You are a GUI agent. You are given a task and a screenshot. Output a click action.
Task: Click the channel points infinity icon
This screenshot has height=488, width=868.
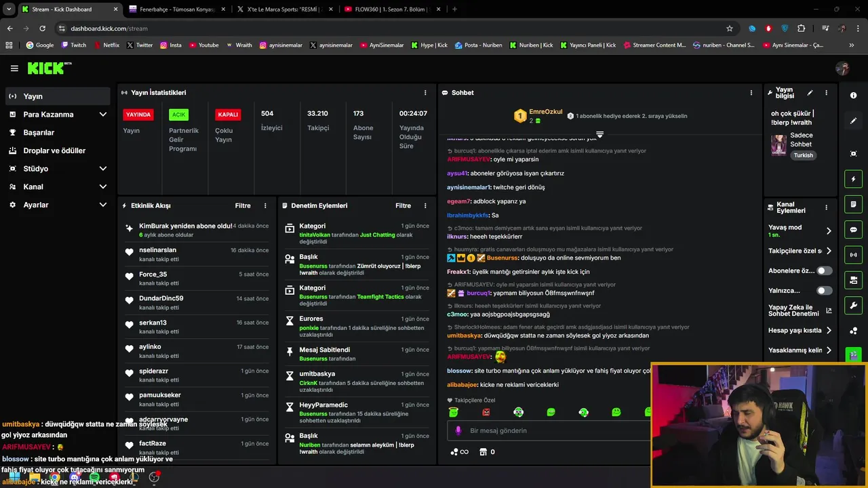pos(460,452)
